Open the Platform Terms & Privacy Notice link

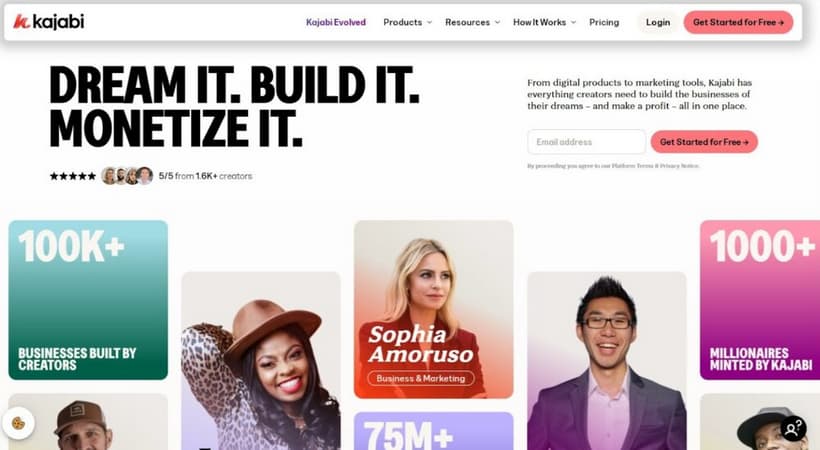coord(655,166)
